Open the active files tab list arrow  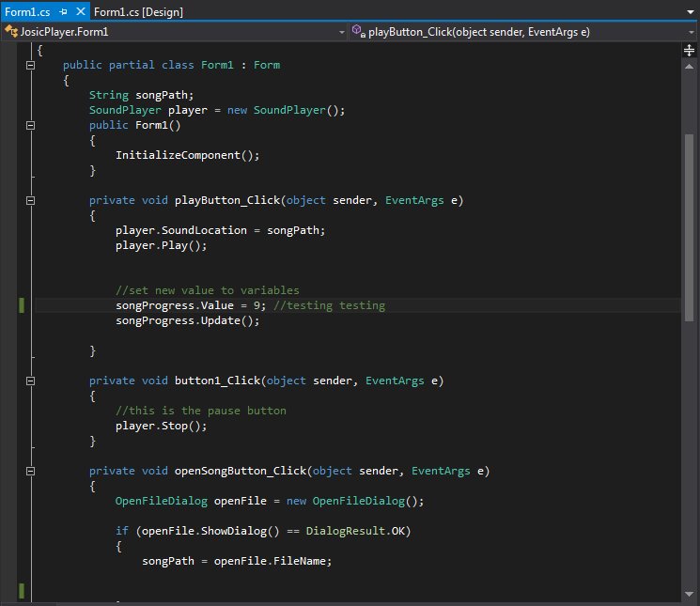(x=692, y=12)
